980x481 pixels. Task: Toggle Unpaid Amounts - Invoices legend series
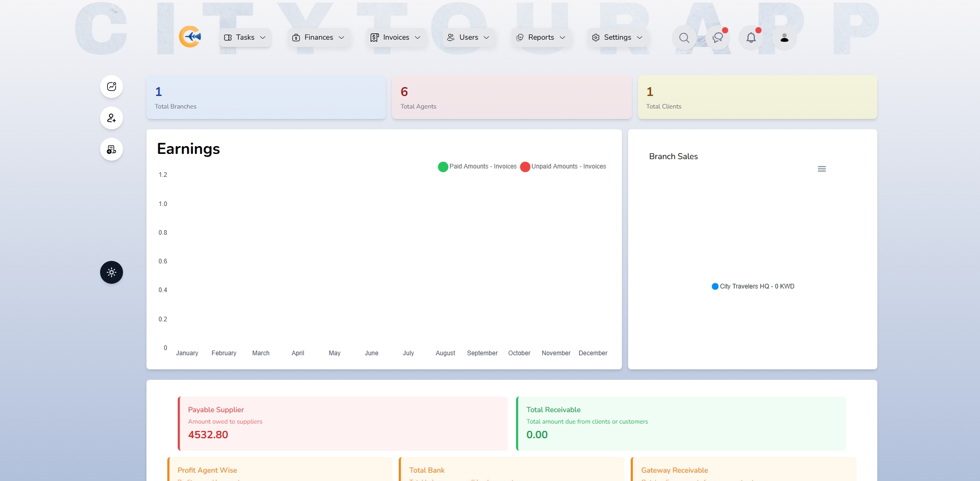[x=563, y=166]
